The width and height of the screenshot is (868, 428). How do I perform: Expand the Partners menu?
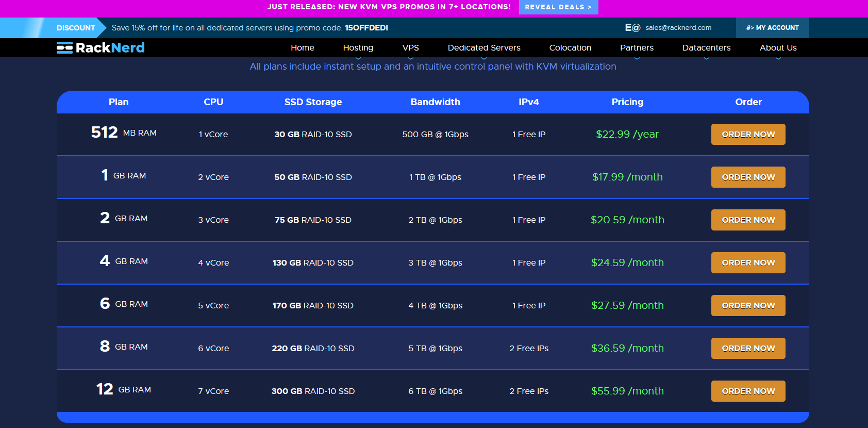(x=637, y=48)
